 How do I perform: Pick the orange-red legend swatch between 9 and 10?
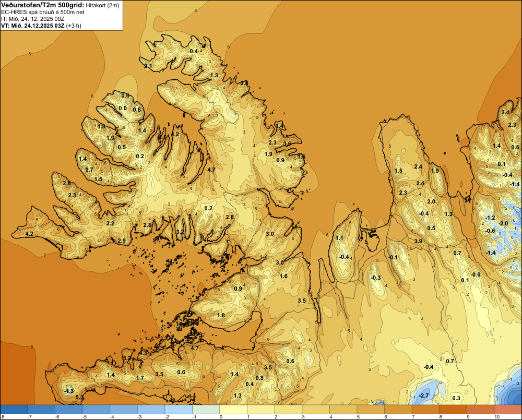(x=480, y=409)
